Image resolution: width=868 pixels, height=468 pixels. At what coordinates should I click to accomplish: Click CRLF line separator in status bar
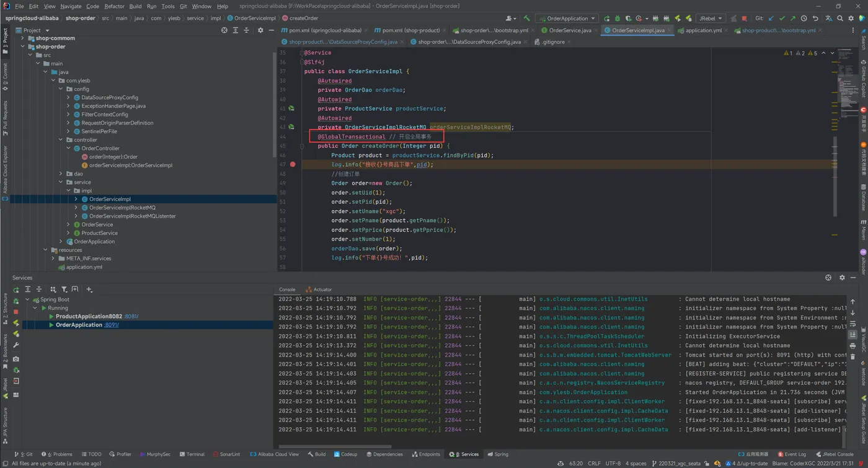[x=594, y=463]
